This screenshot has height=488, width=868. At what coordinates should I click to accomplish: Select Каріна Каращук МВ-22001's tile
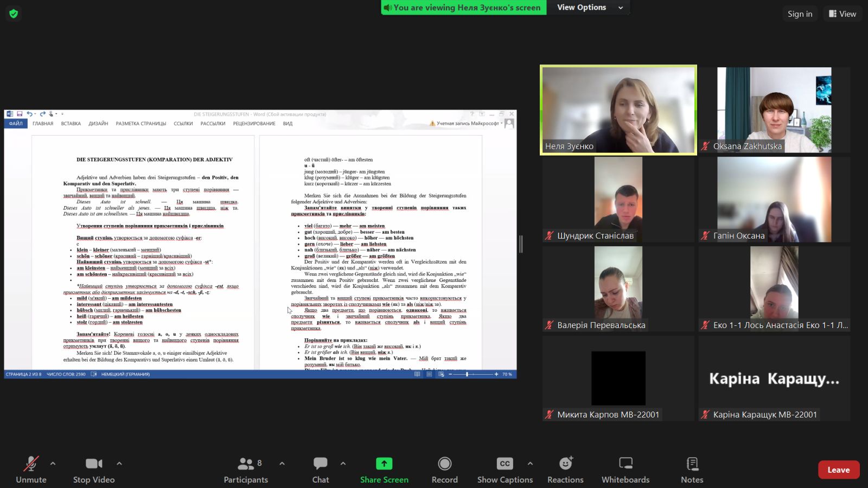(774, 378)
